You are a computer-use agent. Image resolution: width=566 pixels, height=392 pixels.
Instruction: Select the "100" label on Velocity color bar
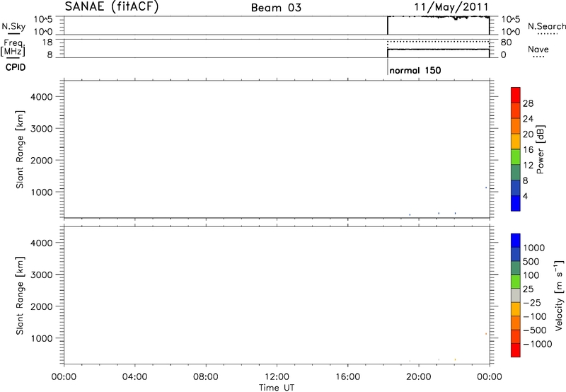(x=531, y=275)
